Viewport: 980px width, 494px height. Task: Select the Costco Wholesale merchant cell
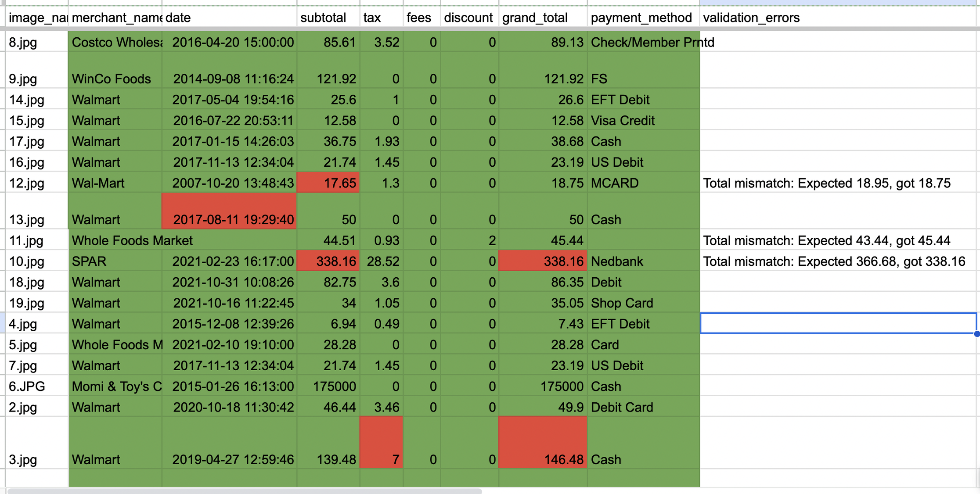point(115,42)
